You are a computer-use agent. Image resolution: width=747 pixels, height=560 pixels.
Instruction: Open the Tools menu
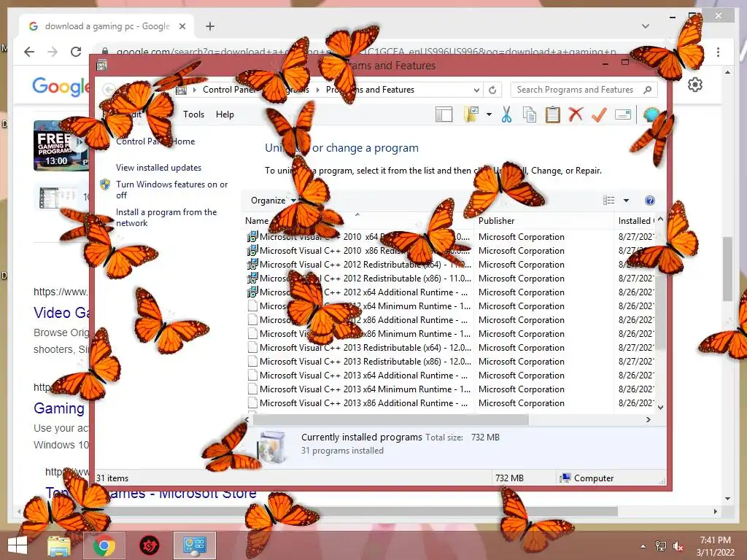[193, 114]
